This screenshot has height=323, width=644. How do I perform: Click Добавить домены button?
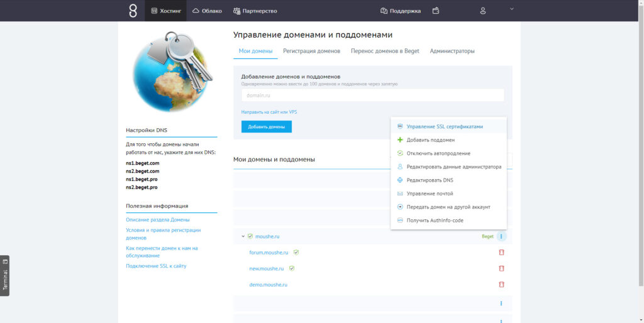267,127
